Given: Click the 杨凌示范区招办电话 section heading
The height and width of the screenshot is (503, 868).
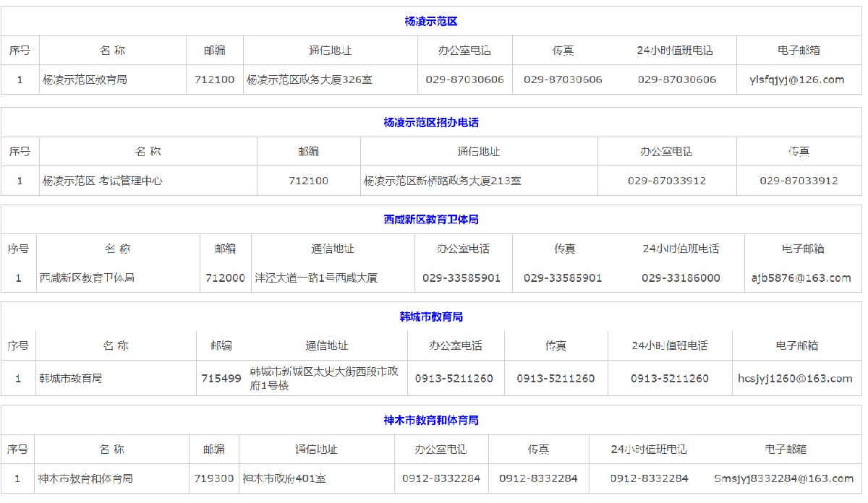Looking at the screenshot, I should [x=431, y=123].
